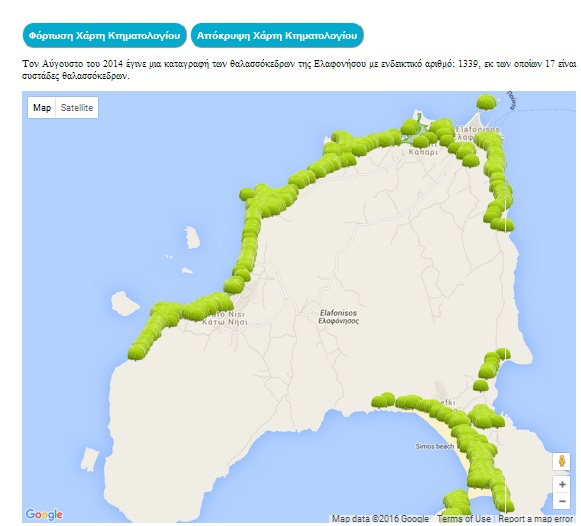Switch to Satellite map view
581x526 pixels.
[77, 108]
